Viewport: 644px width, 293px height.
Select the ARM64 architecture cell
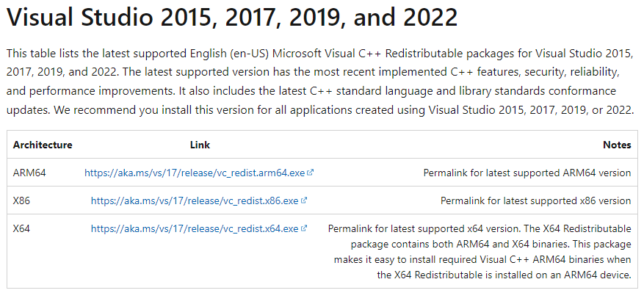pyautogui.click(x=29, y=173)
